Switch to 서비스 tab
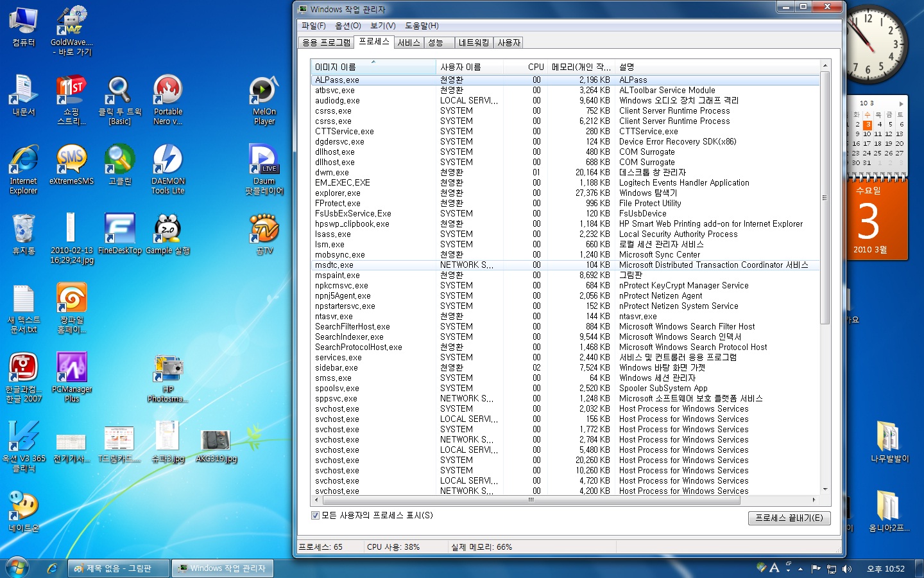 409,42
